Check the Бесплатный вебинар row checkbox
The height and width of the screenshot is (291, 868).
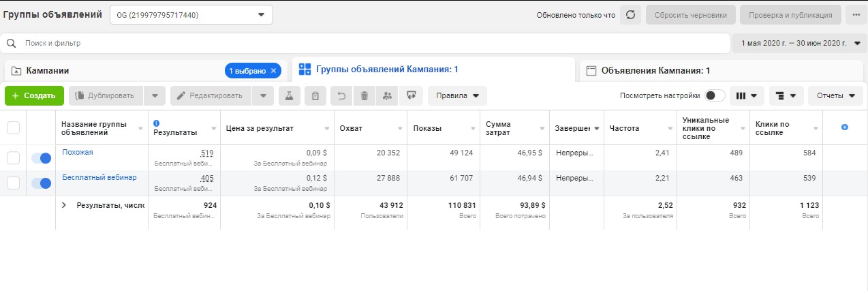[13, 183]
